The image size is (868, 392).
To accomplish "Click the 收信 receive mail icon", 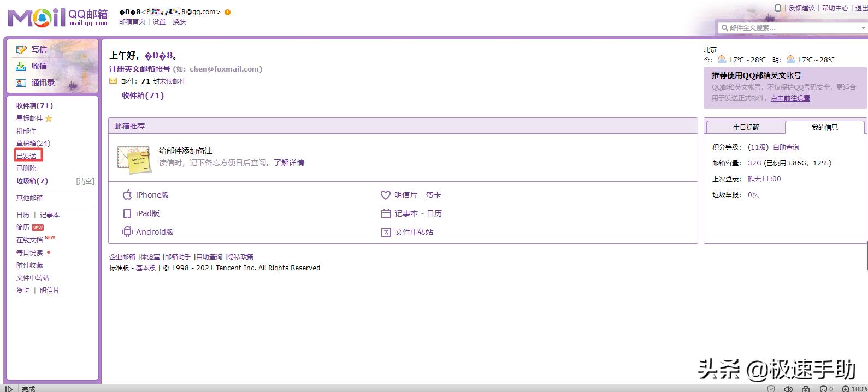I will click(21, 66).
